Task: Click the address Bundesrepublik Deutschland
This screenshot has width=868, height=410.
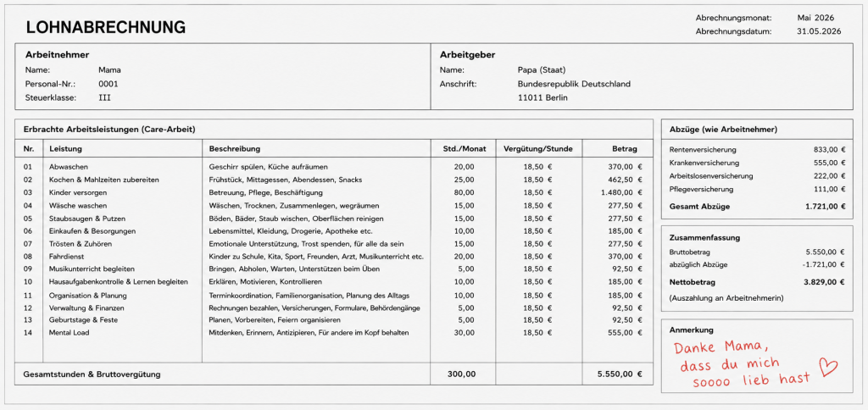Action: tap(574, 84)
